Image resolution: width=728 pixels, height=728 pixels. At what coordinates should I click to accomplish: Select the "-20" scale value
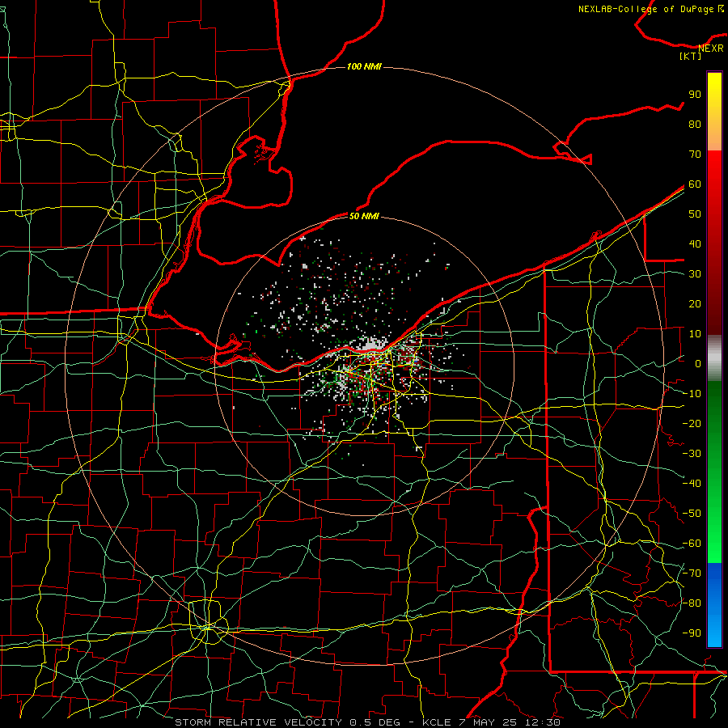pyautogui.click(x=692, y=424)
